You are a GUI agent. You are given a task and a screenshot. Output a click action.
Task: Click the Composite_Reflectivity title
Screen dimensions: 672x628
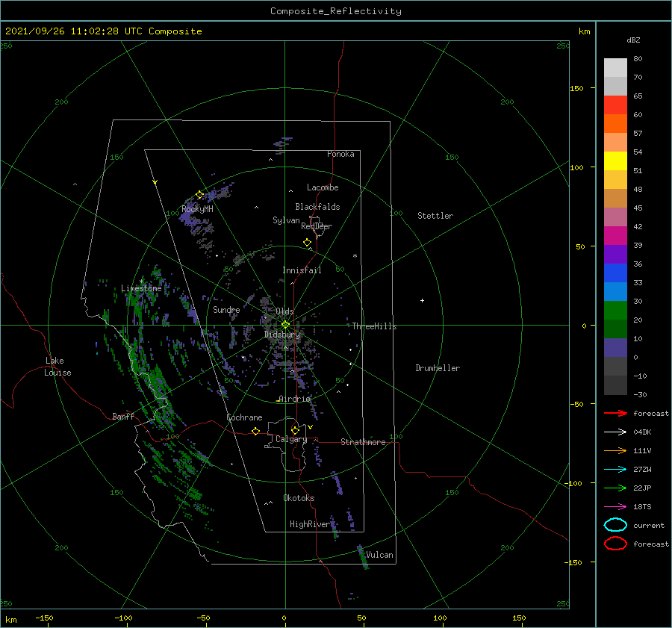pyautogui.click(x=336, y=11)
